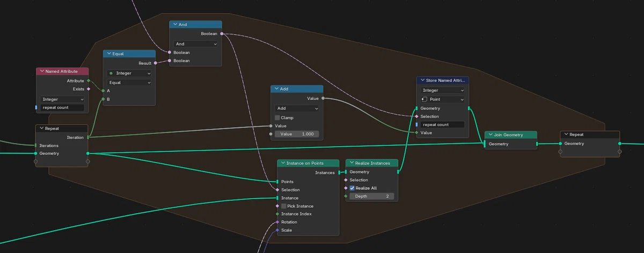Click the Depth socket on Realize Instances
644x253 pixels.
pyautogui.click(x=346, y=196)
